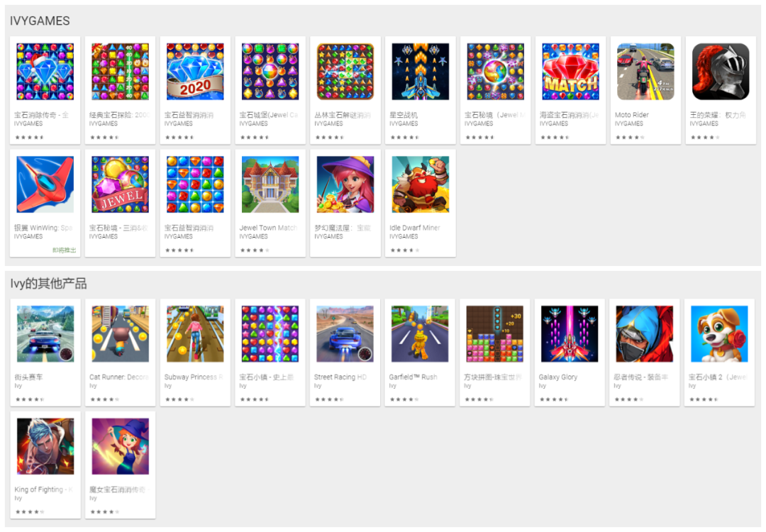Click the Jewel Town Match mansion icon
The width and height of the screenshot is (766, 532).
(270, 184)
